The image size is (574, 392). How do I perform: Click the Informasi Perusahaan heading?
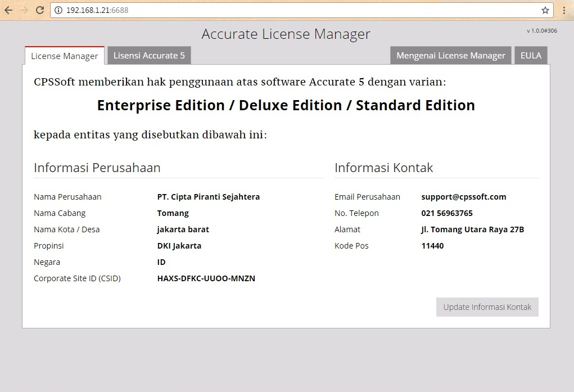pos(97,167)
